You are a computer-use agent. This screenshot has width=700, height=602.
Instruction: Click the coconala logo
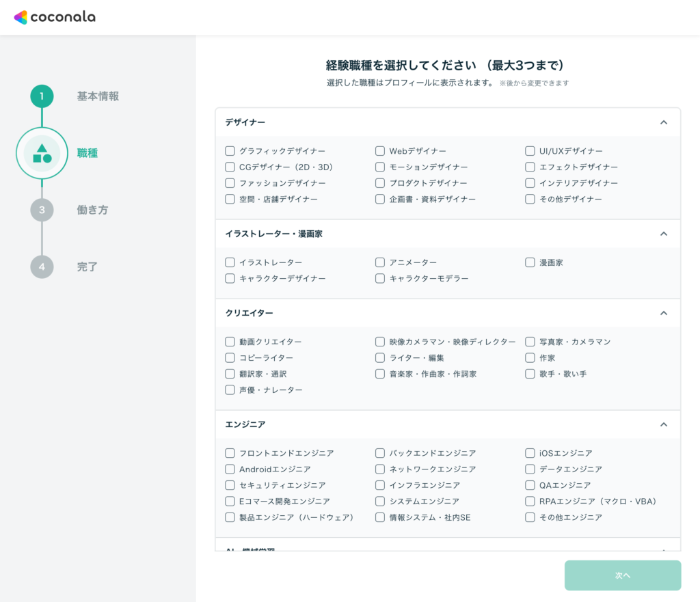click(55, 17)
